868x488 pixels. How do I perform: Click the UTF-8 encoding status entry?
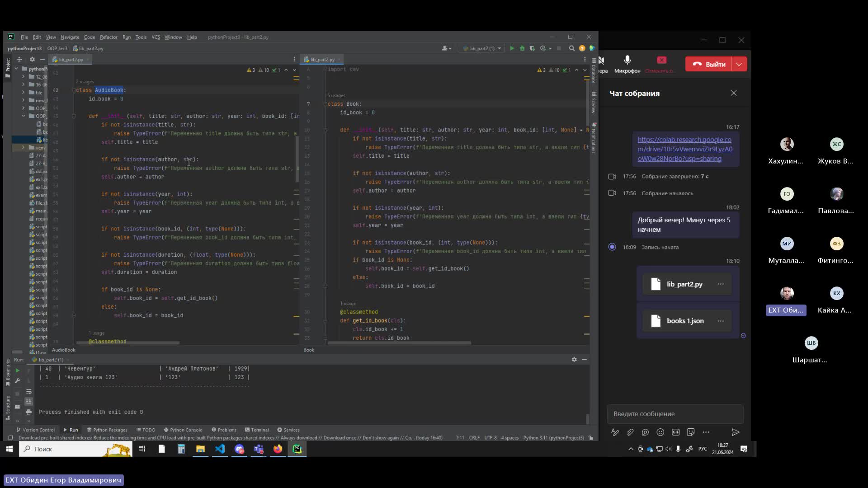(490, 438)
